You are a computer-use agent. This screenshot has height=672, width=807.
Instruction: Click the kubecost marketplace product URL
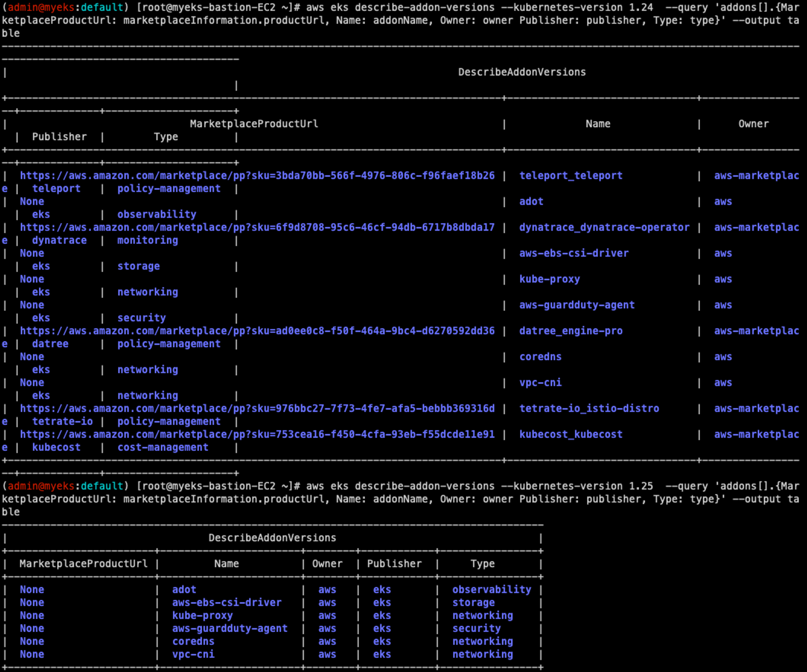tap(257, 434)
